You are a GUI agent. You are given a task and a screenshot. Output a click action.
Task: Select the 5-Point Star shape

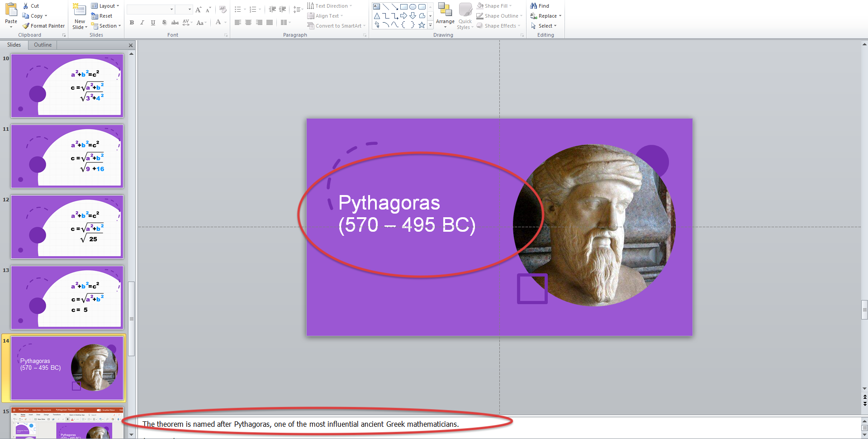422,25
